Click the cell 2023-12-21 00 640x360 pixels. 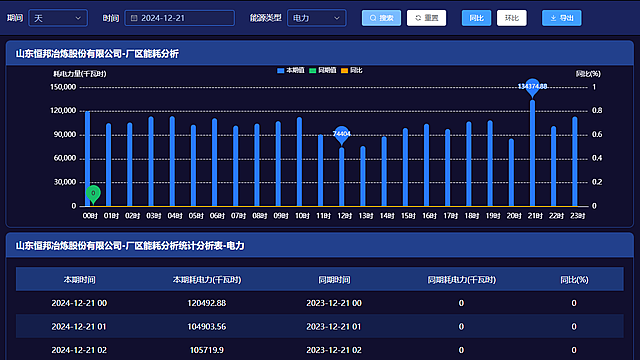point(334,303)
